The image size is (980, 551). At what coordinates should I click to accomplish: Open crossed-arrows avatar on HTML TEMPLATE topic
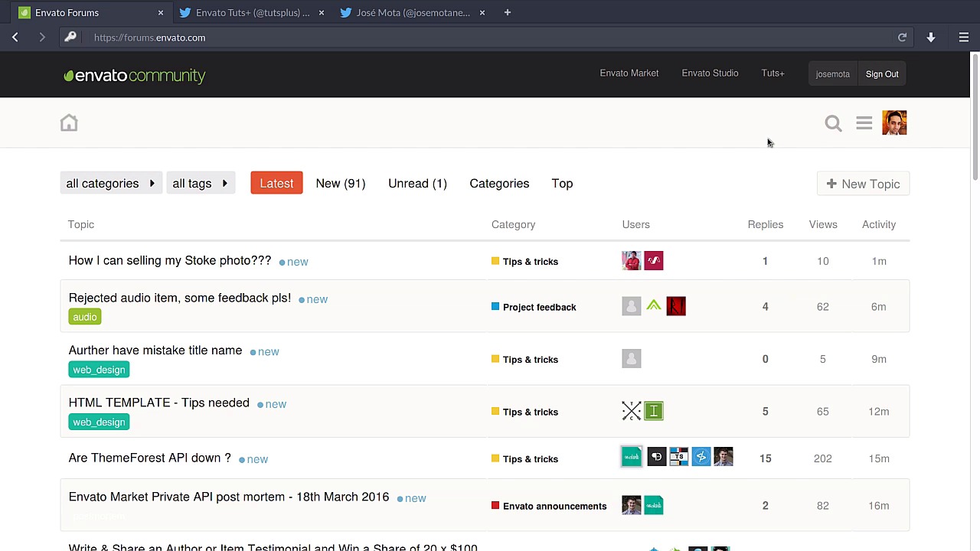pos(632,411)
